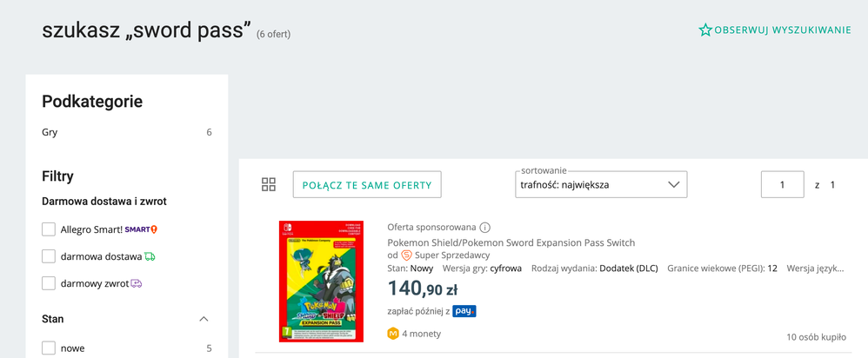This screenshot has height=358, width=868.
Task: Click the Allegro Pay logo
Action: tap(464, 312)
